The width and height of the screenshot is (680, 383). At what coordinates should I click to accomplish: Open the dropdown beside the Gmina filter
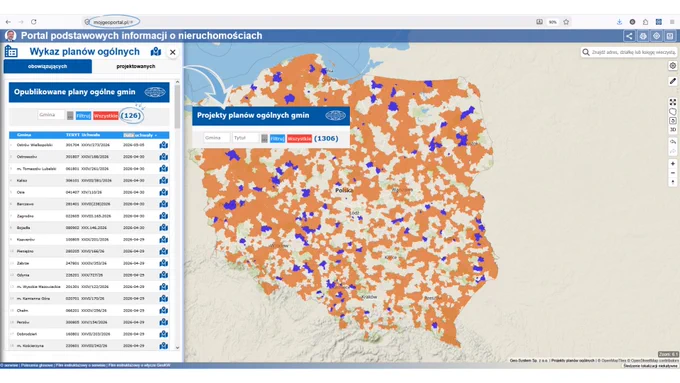[x=70, y=116]
